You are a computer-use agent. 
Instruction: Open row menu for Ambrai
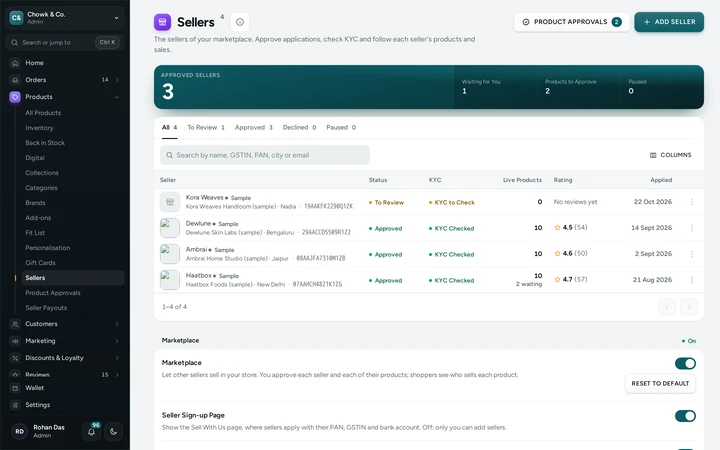coord(692,254)
